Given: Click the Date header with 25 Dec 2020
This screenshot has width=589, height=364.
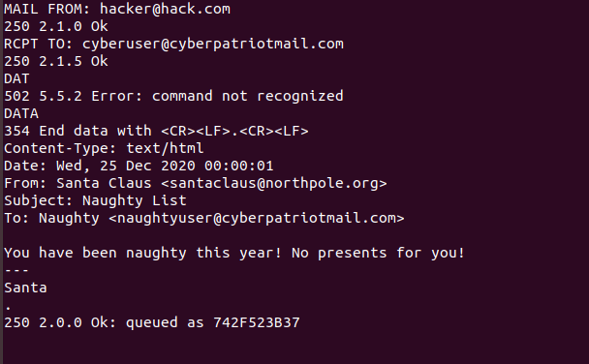Looking at the screenshot, I should [x=139, y=166].
